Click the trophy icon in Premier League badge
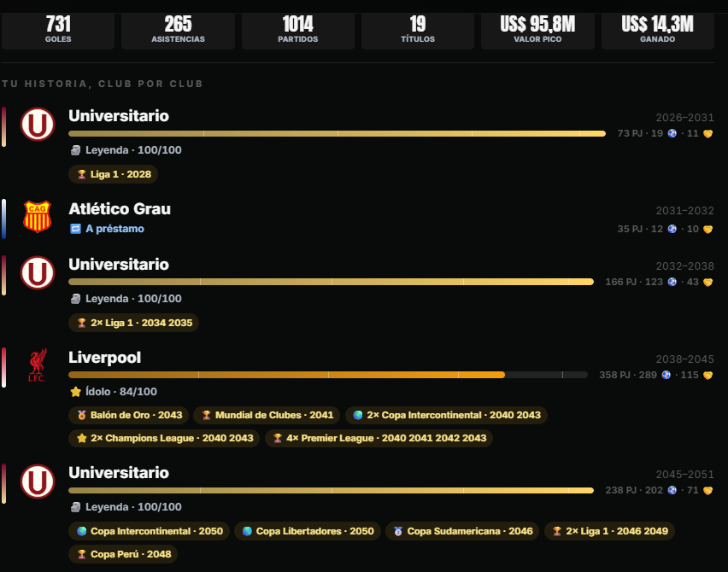The width and height of the screenshot is (728, 572). [x=278, y=438]
